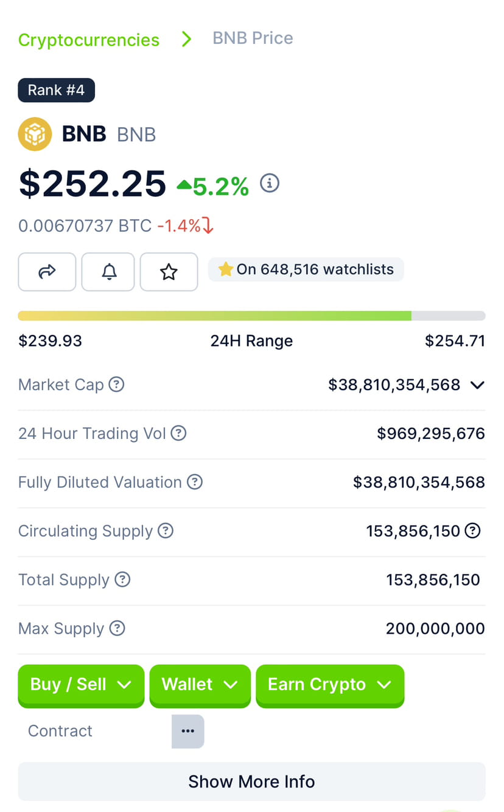This screenshot has width=504, height=812.
Task: Add BNB to watchlist via star icon
Action: [169, 272]
